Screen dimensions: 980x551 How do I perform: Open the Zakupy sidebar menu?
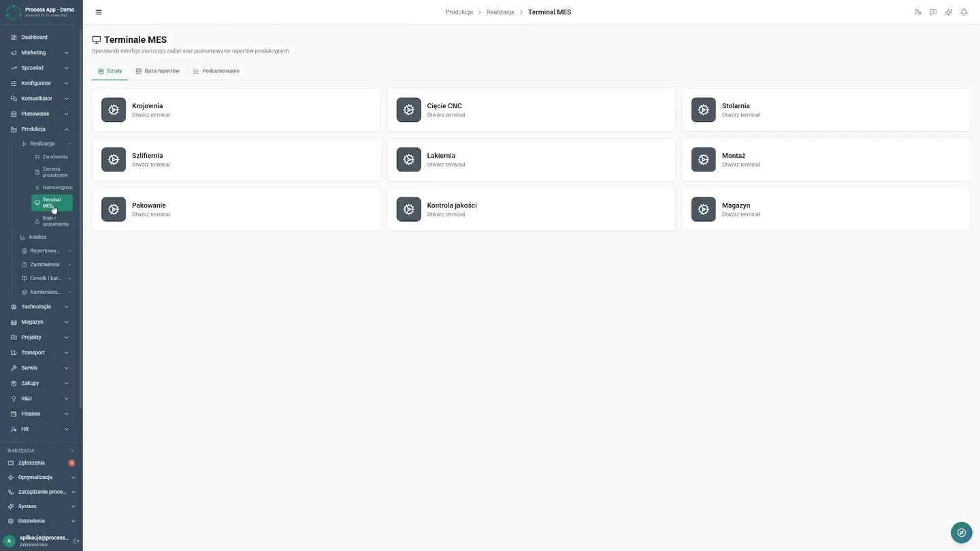point(40,383)
